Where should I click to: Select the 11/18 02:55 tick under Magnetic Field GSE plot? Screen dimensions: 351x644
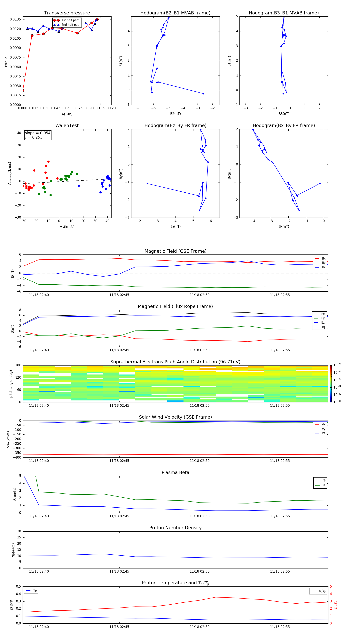(x=280, y=295)
